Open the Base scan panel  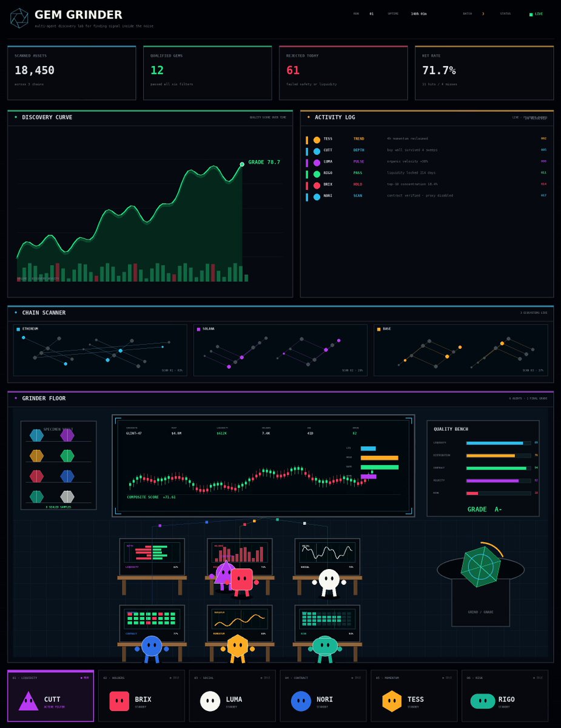pos(461,350)
